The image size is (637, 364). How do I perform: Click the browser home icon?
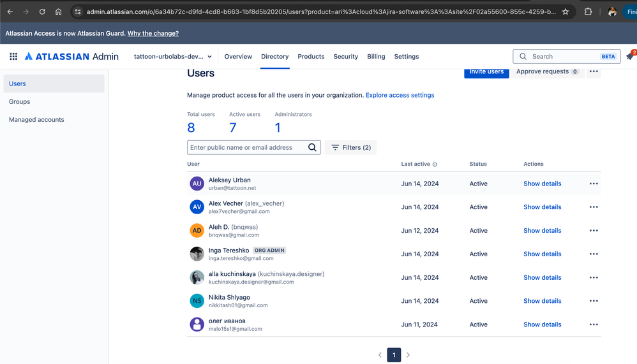pyautogui.click(x=59, y=11)
